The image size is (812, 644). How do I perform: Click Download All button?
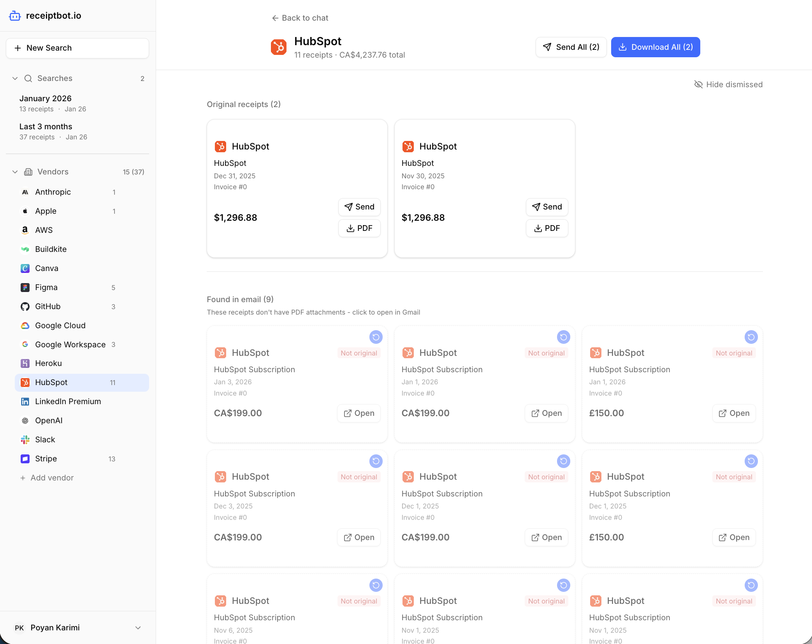(655, 47)
